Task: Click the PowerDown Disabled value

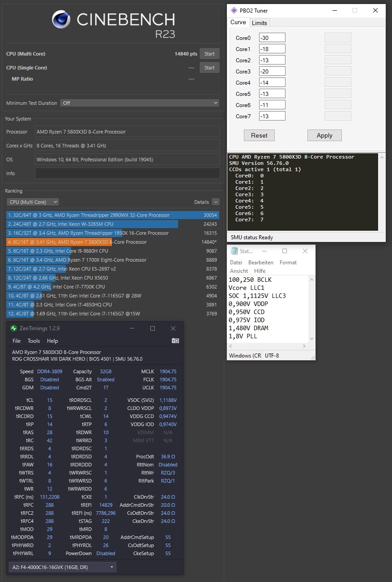Action: [x=106, y=553]
